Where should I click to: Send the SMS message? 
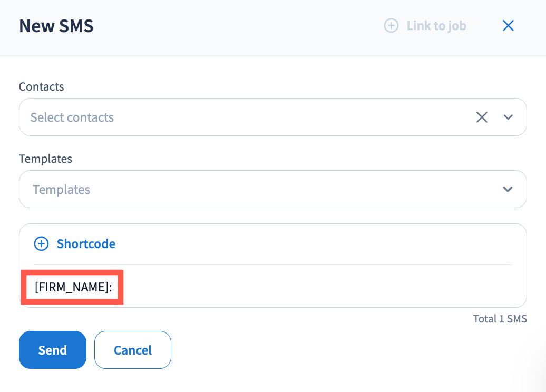pos(53,350)
